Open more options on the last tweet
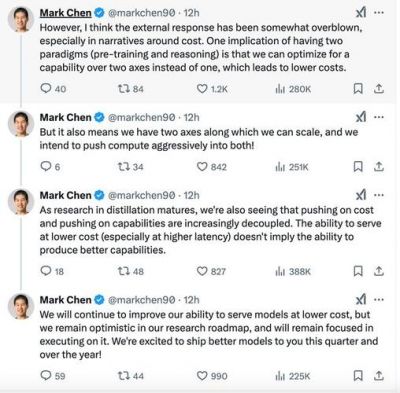400x393 pixels. [x=379, y=300]
